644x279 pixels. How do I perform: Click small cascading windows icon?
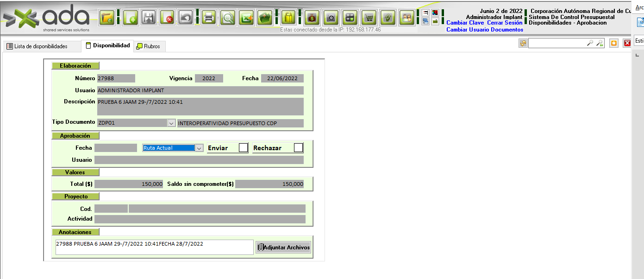tap(425, 21)
